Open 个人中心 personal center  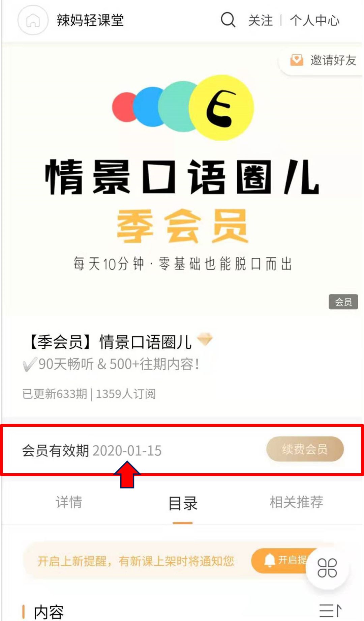[315, 20]
